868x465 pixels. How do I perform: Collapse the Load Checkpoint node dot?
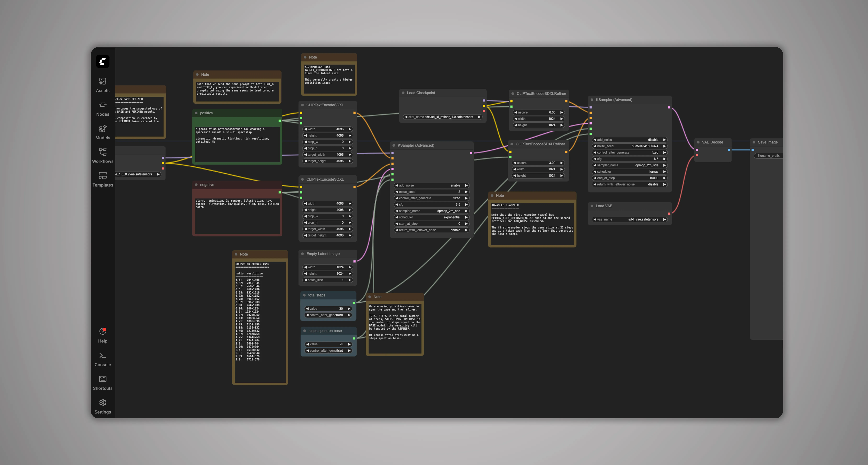pyautogui.click(x=403, y=93)
